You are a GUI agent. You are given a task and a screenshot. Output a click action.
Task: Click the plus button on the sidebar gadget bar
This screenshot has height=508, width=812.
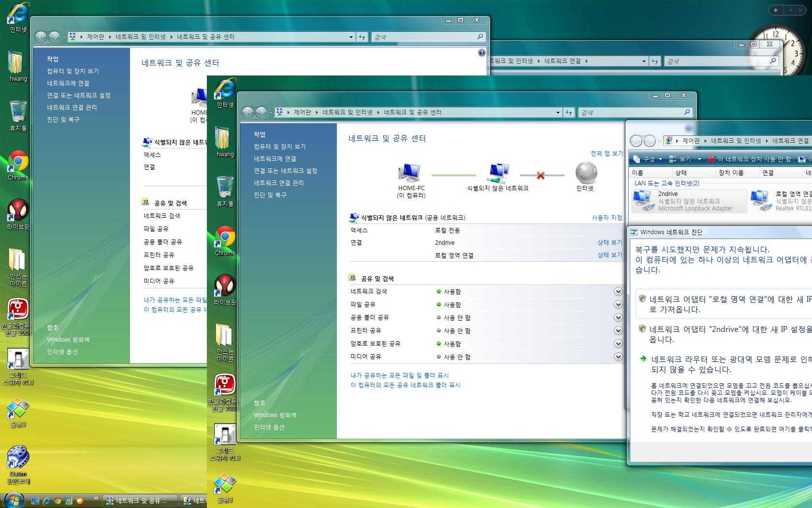[776, 10]
